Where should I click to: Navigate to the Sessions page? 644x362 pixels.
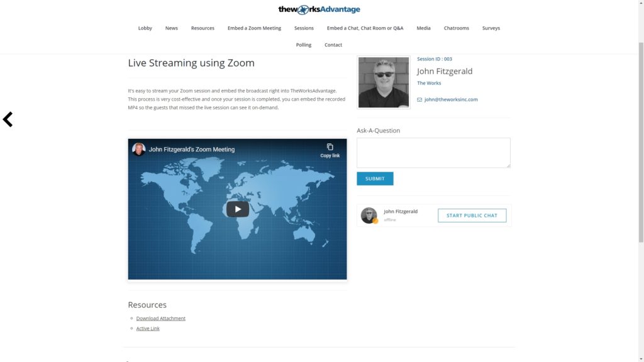click(x=304, y=28)
